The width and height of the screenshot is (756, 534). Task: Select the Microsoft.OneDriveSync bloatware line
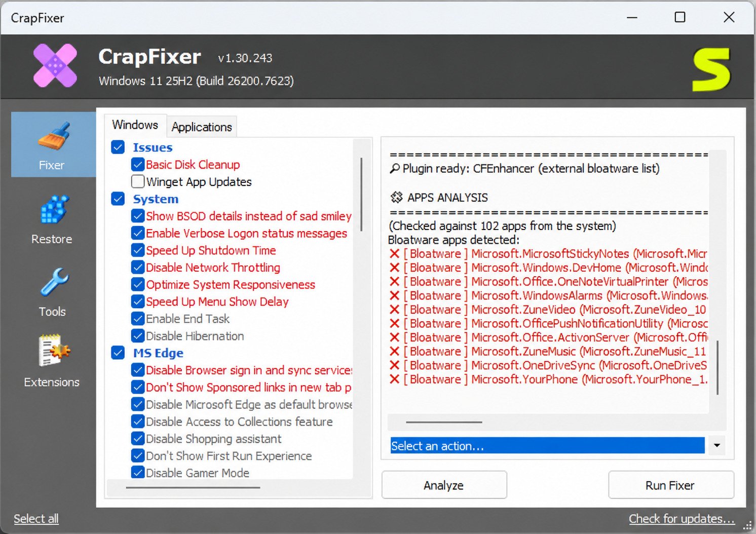(548, 365)
